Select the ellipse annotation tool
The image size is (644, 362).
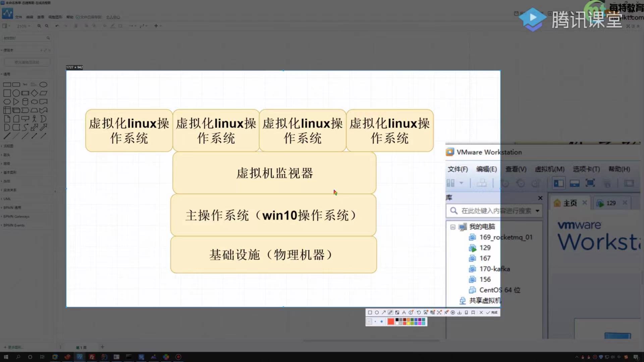[x=377, y=312]
